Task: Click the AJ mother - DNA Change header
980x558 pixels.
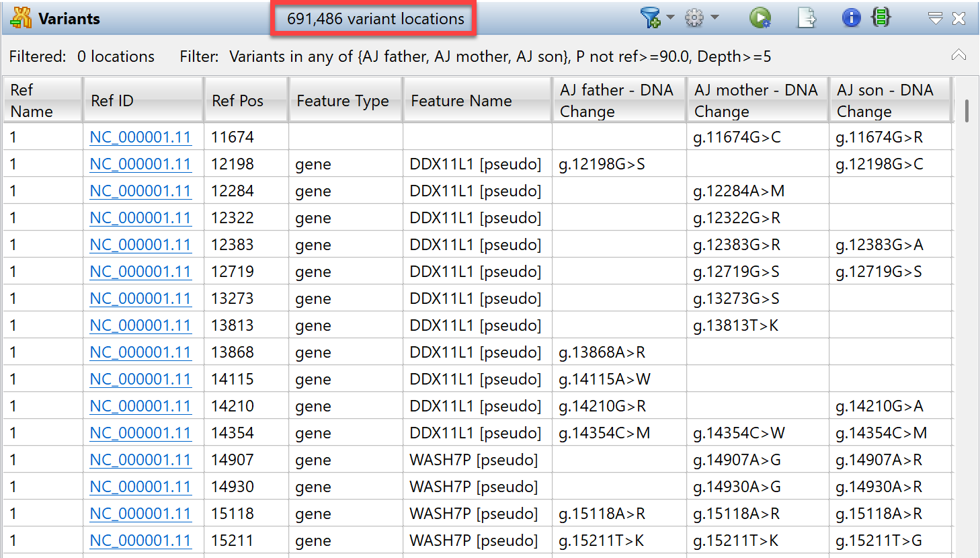Action: click(758, 100)
